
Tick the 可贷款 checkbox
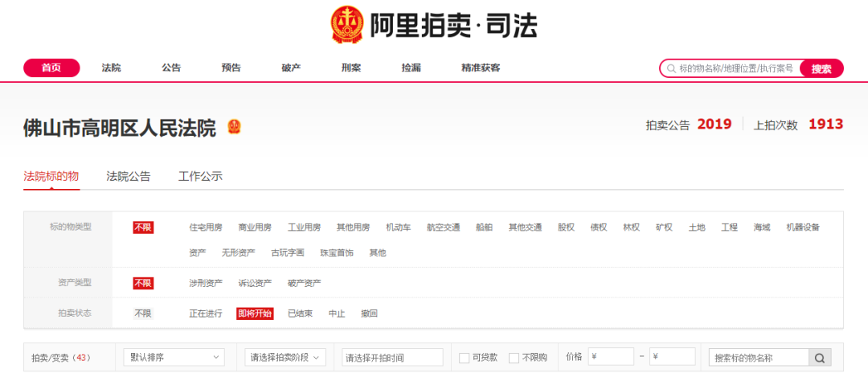point(464,358)
